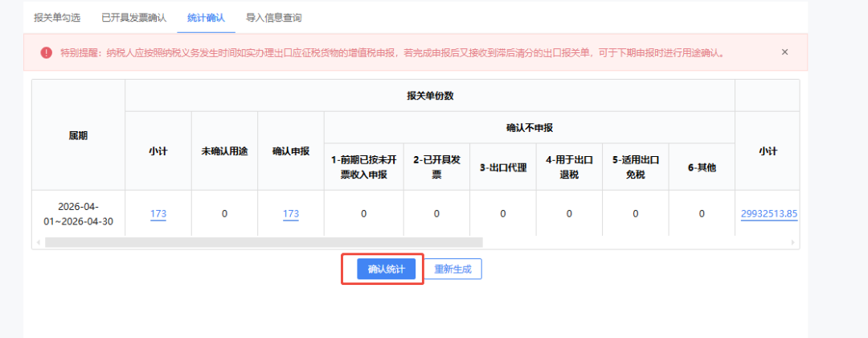Select the 统计确认 tab
868x338 pixels.
(206, 18)
